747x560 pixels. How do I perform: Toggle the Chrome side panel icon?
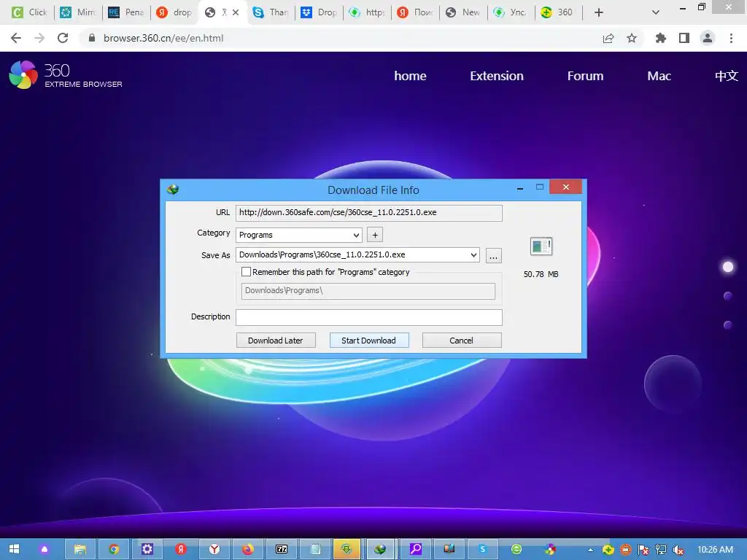coord(684,38)
